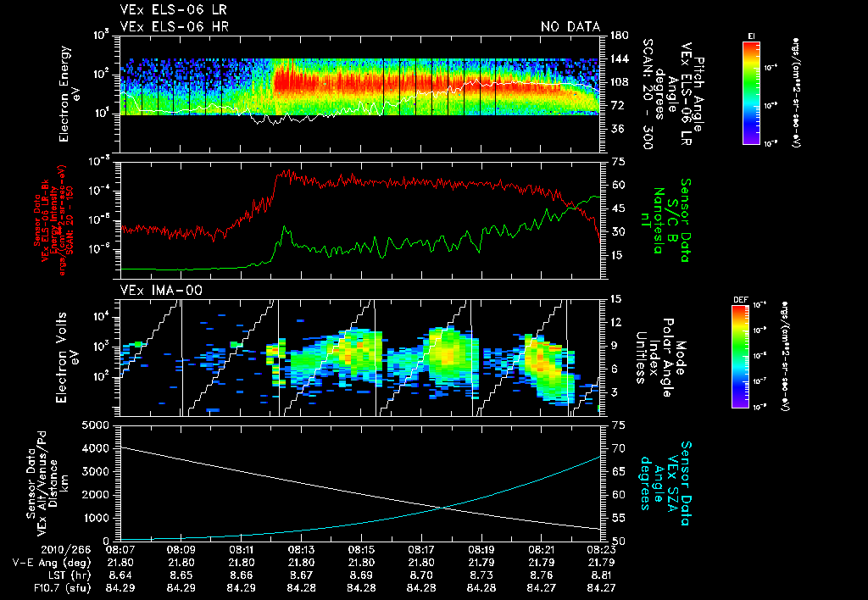This screenshot has height=600, width=868.
Task: Click the 12 polar angle index tick
Action: tap(616, 322)
